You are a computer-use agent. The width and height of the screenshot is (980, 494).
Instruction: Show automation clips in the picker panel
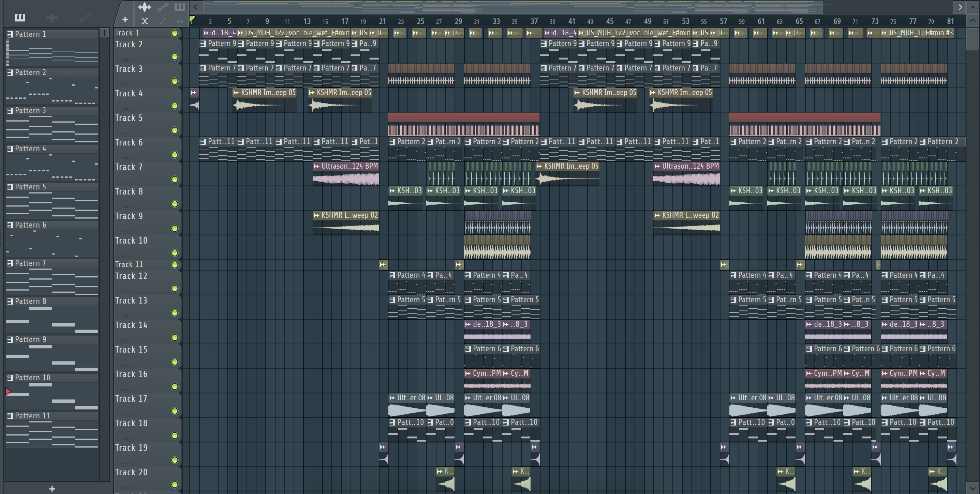click(x=85, y=17)
